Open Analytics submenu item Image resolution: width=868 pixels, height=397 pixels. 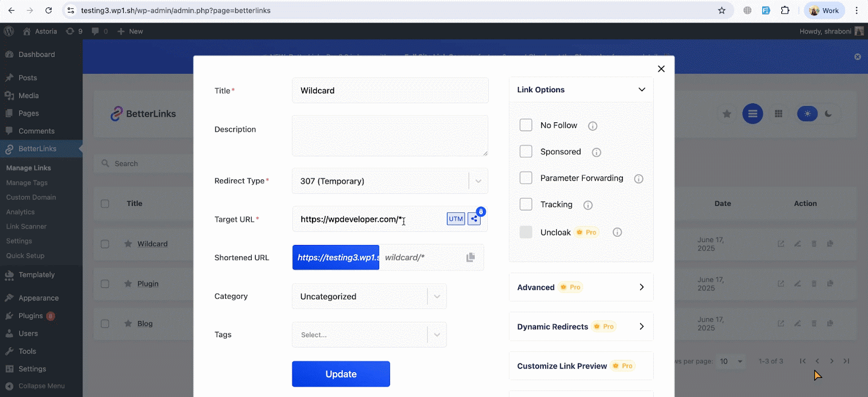tap(20, 212)
